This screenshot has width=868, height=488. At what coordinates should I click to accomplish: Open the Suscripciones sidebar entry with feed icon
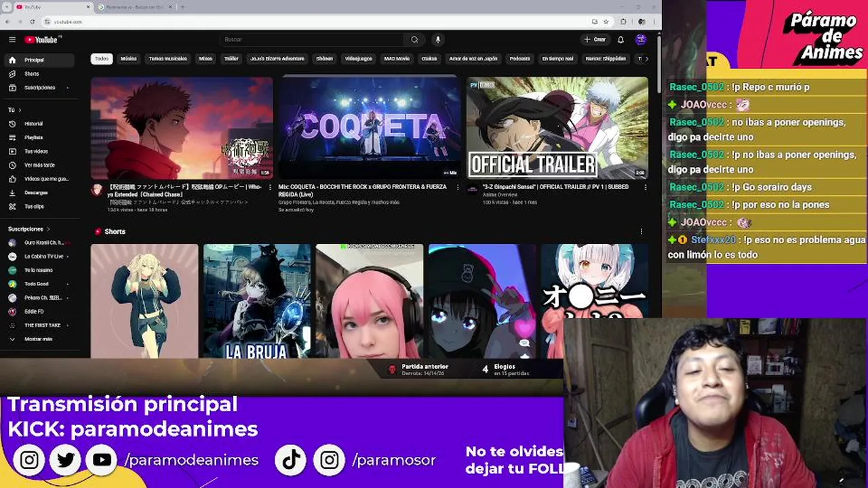click(38, 87)
